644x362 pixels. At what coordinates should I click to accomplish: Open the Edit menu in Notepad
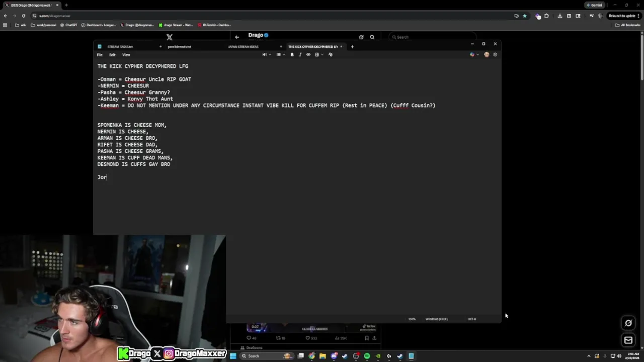(x=112, y=55)
